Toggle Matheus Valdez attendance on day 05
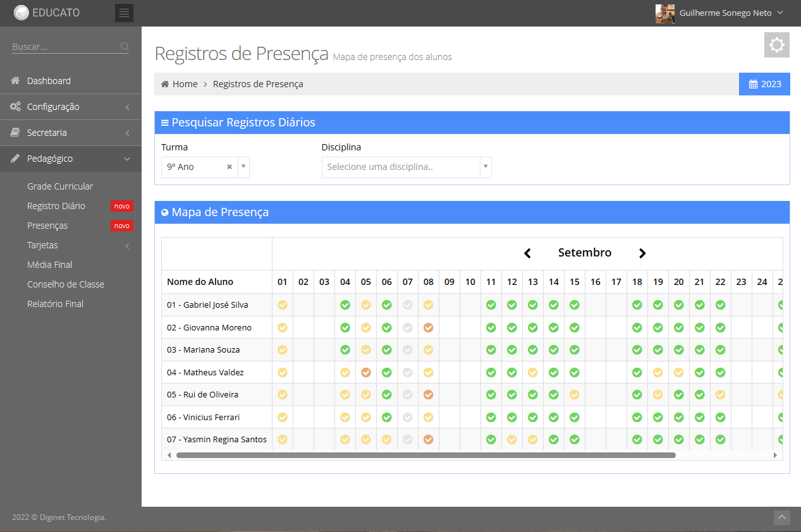 tap(366, 373)
